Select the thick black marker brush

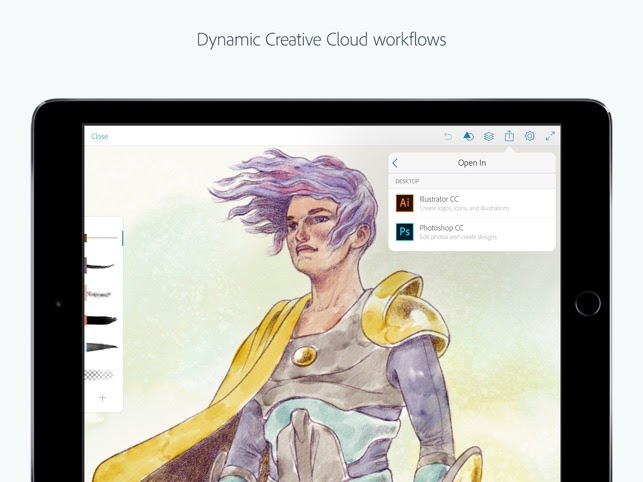point(101,320)
